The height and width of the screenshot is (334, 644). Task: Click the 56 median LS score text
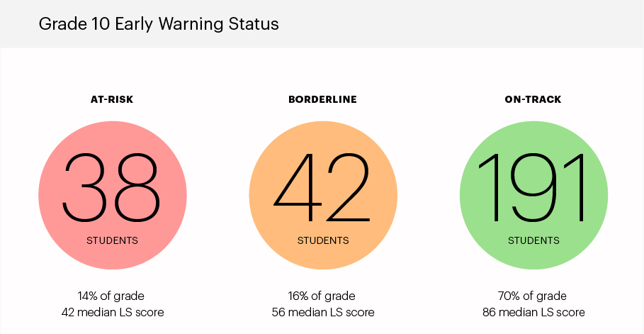[323, 313]
